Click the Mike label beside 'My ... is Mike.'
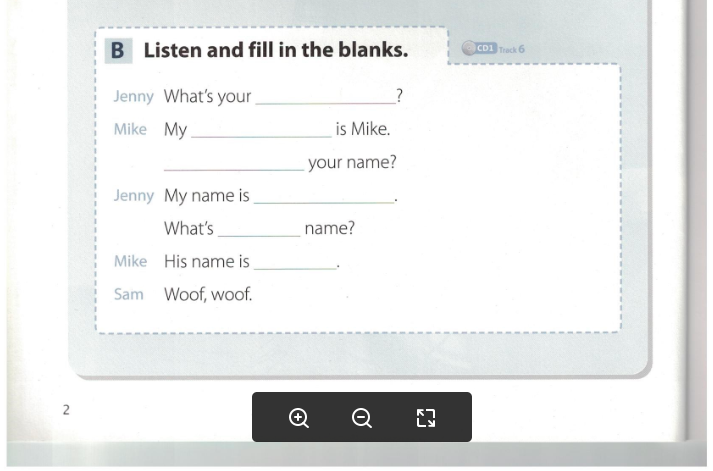713x471 pixels. tap(130, 129)
